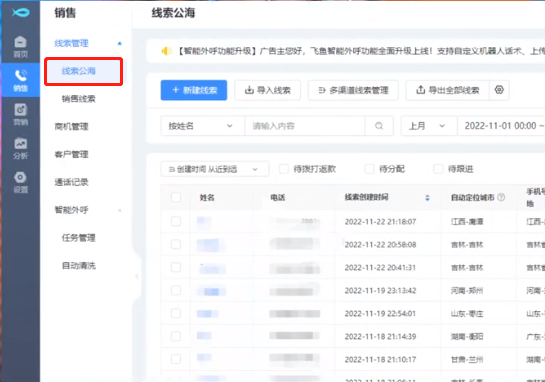
Task: Open the 设置 settings icon in sidebar
Action: [21, 182]
